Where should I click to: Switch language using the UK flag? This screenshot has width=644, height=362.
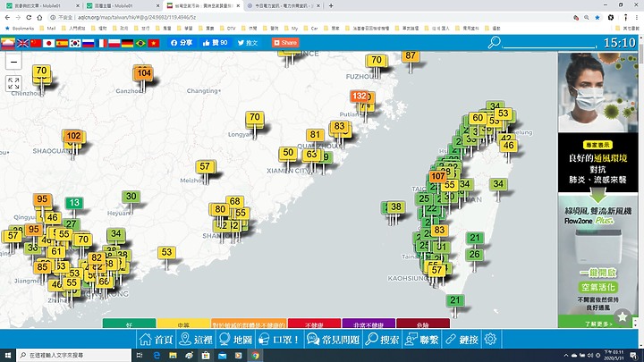pos(22,42)
